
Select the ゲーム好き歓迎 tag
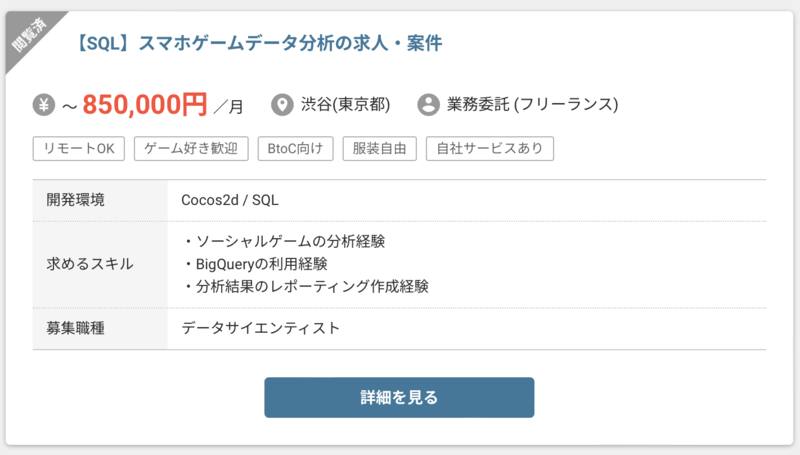(x=190, y=149)
